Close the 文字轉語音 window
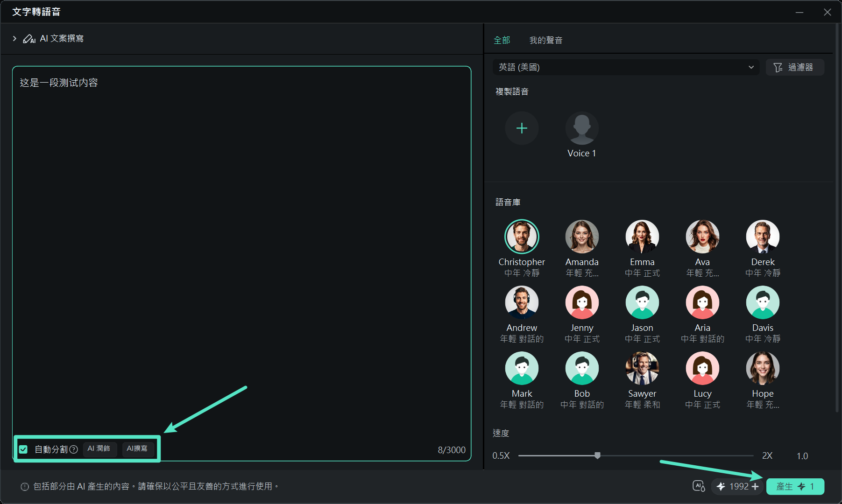This screenshot has width=842, height=504. point(828,12)
